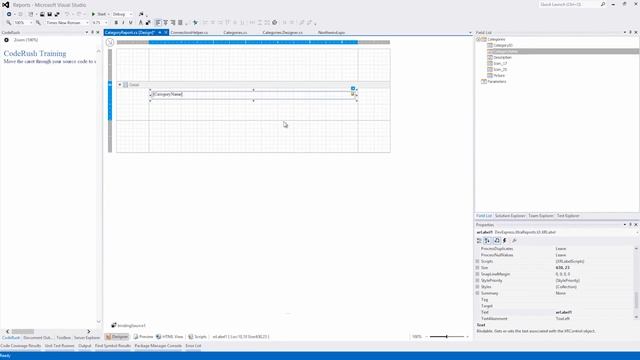Pin the CategoryReport.cs [Design] tab
The image size is (640, 360).
pyautogui.click(x=160, y=32)
